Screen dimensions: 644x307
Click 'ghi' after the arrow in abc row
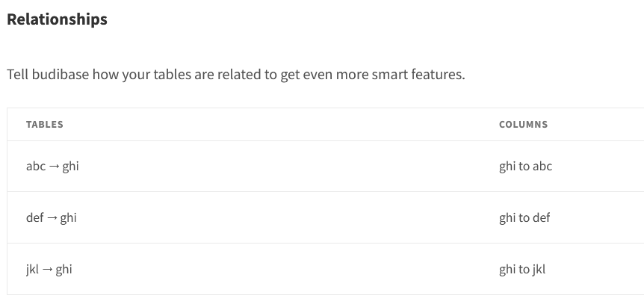[70, 167]
